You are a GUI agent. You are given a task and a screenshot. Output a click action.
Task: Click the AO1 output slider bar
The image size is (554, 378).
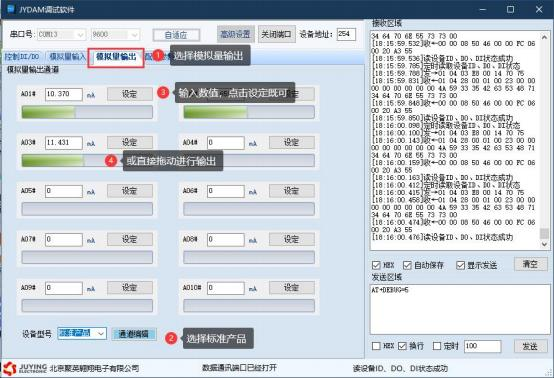tap(87, 112)
